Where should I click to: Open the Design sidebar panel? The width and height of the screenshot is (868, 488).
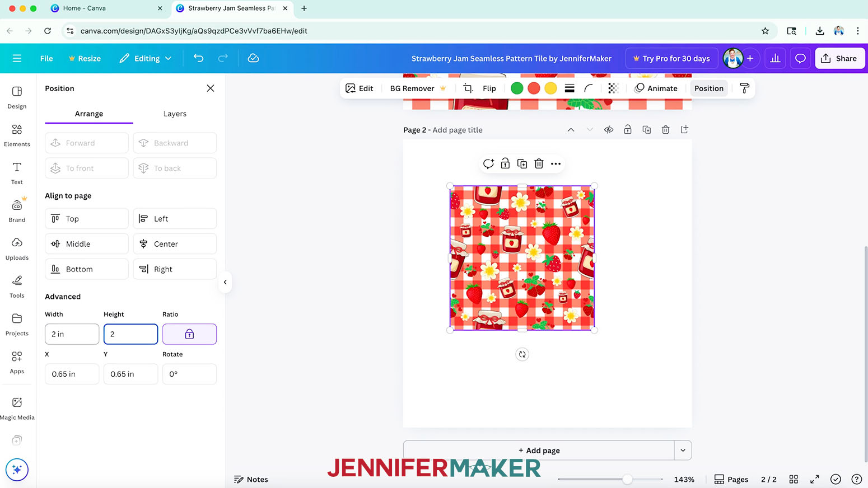click(x=17, y=97)
